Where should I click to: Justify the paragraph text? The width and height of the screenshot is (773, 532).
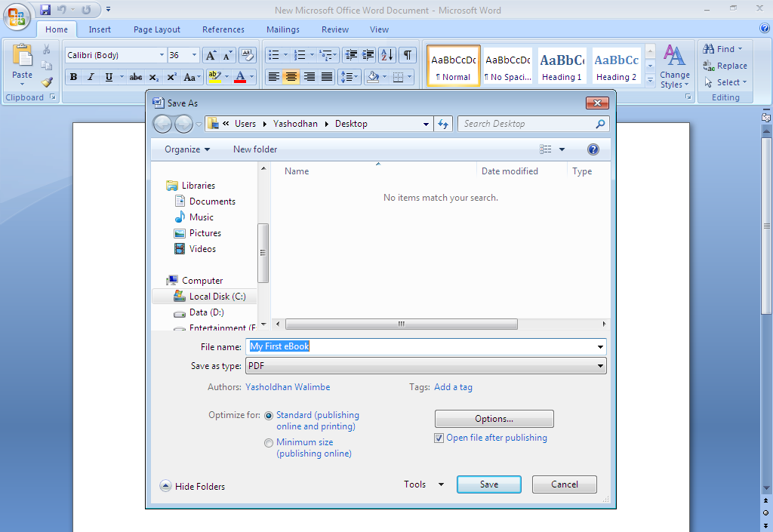click(x=327, y=77)
